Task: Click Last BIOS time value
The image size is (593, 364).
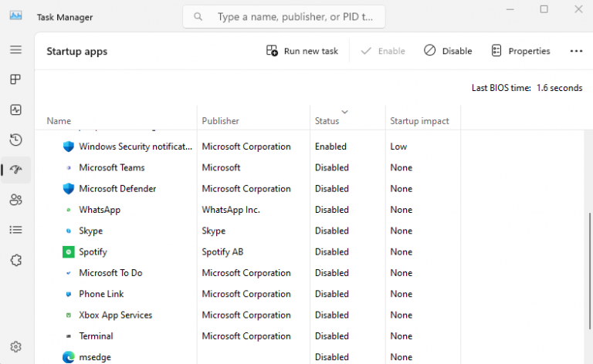Action: pyautogui.click(x=559, y=88)
